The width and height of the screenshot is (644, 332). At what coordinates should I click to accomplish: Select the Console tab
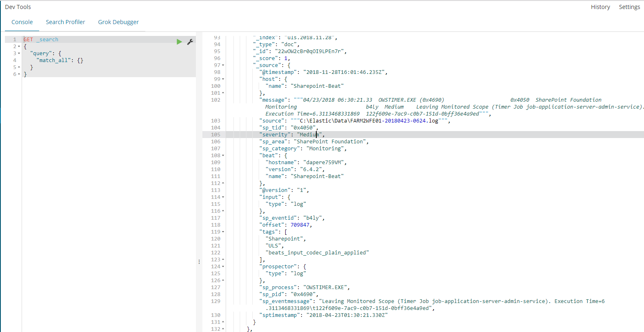click(22, 22)
